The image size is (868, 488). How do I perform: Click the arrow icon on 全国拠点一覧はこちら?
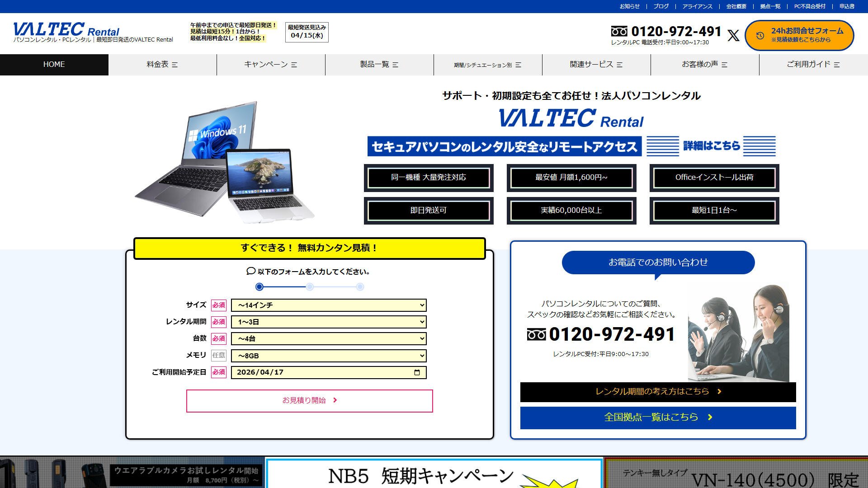710,418
